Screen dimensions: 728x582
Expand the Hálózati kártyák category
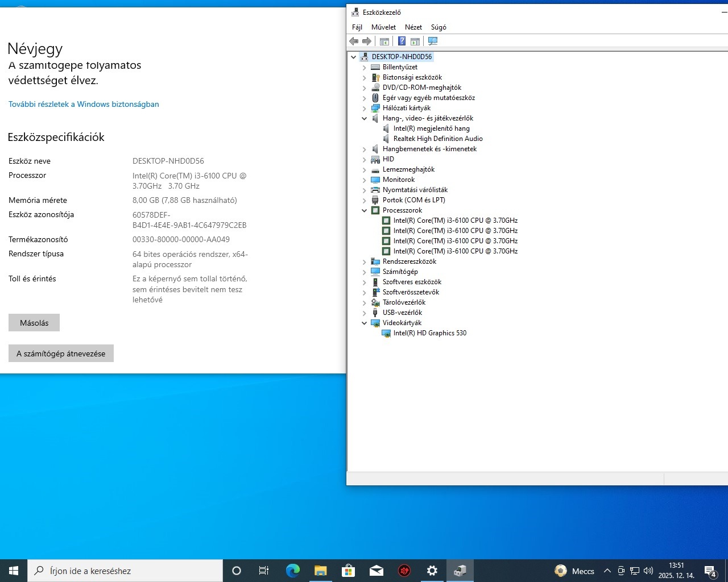pyautogui.click(x=365, y=108)
